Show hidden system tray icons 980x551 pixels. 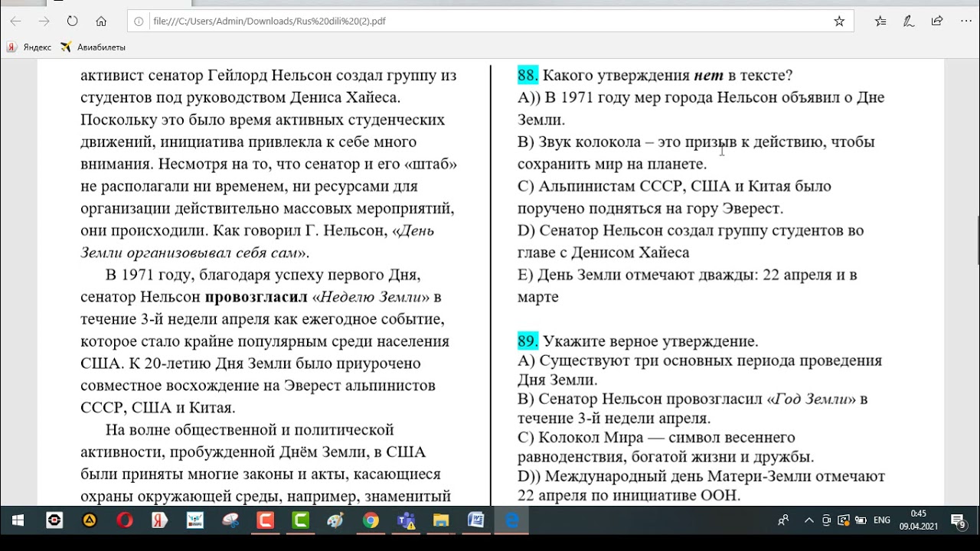809,520
